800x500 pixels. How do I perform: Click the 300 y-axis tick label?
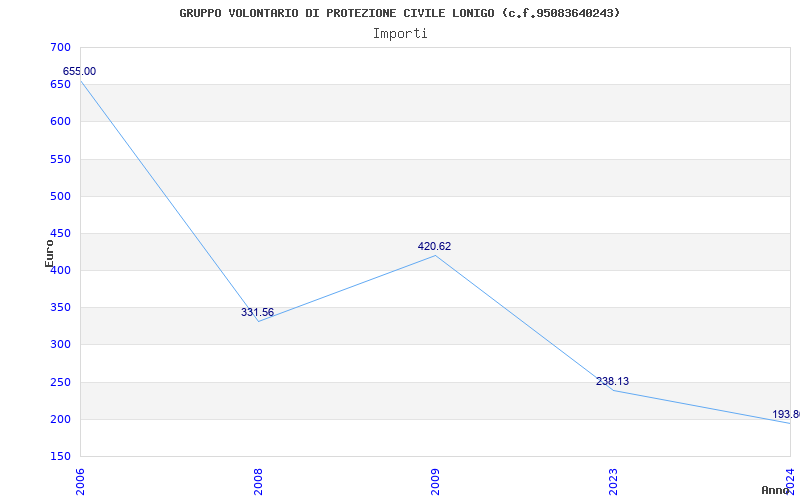pyautogui.click(x=60, y=345)
